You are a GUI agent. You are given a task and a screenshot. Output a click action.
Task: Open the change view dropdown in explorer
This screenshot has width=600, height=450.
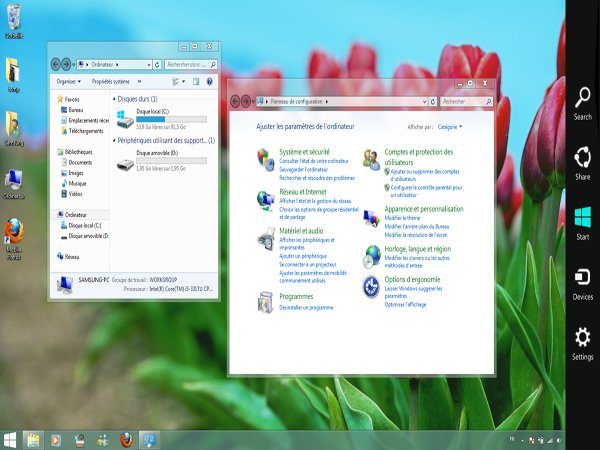[x=184, y=82]
